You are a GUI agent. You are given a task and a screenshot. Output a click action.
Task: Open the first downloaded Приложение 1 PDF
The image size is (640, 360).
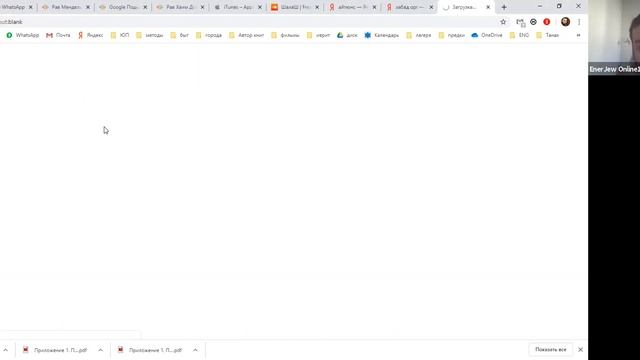55,350
